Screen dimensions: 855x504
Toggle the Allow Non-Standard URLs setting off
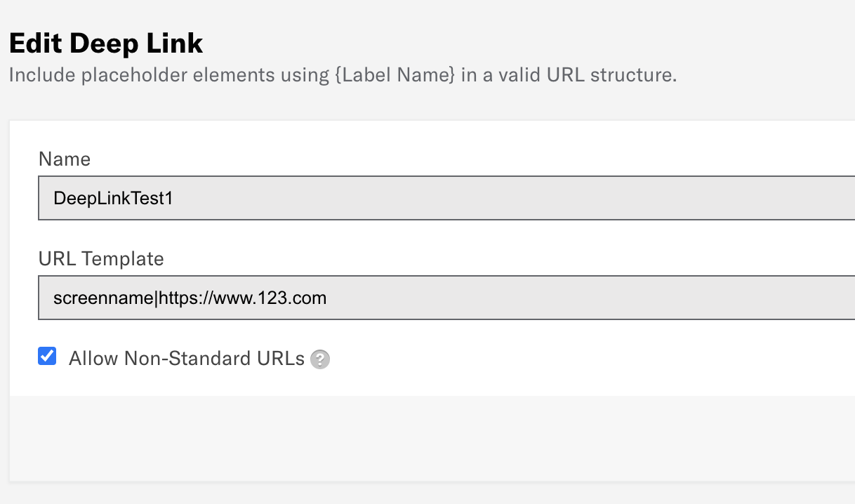coord(46,357)
